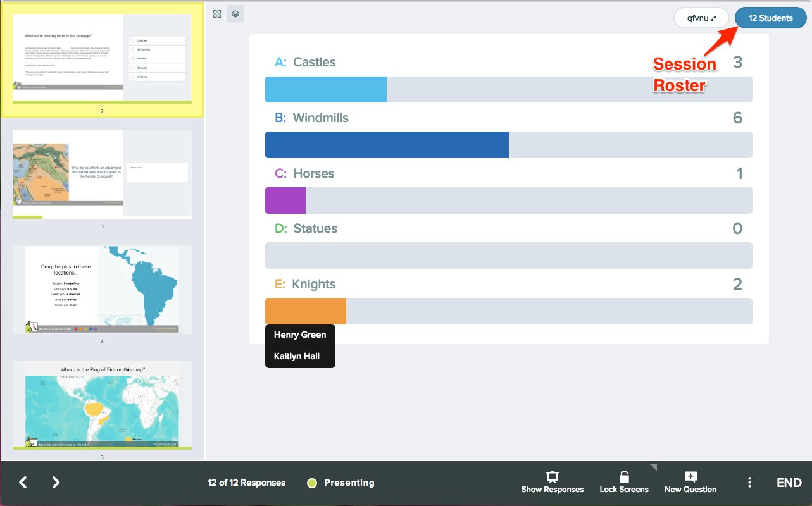Viewport: 812px width, 506px height.
Task: Advance to next slide arrow
Action: [x=56, y=483]
